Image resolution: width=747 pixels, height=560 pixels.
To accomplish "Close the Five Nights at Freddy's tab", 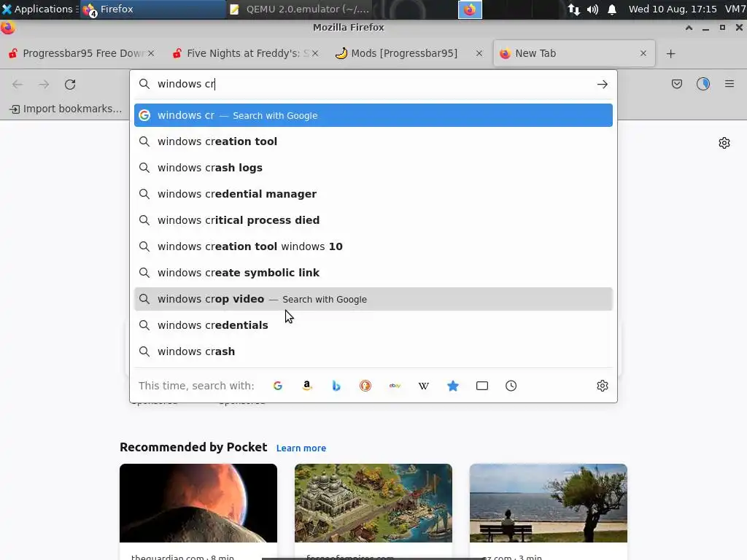I will pyautogui.click(x=315, y=53).
